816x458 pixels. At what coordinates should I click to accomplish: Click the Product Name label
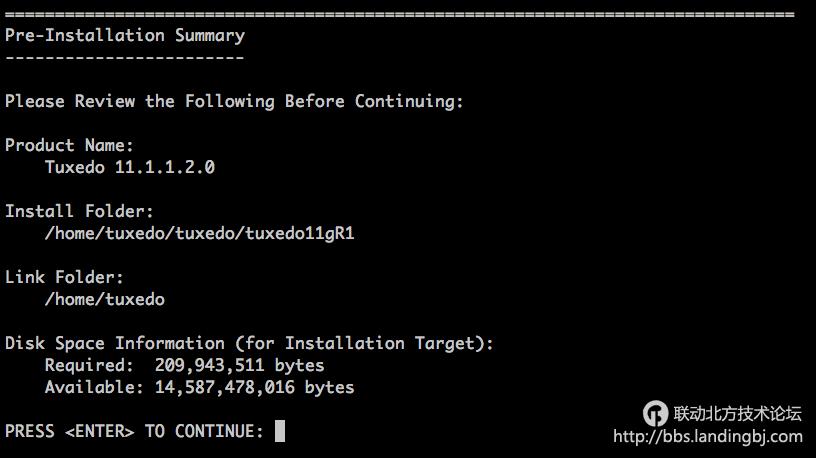click(x=69, y=145)
